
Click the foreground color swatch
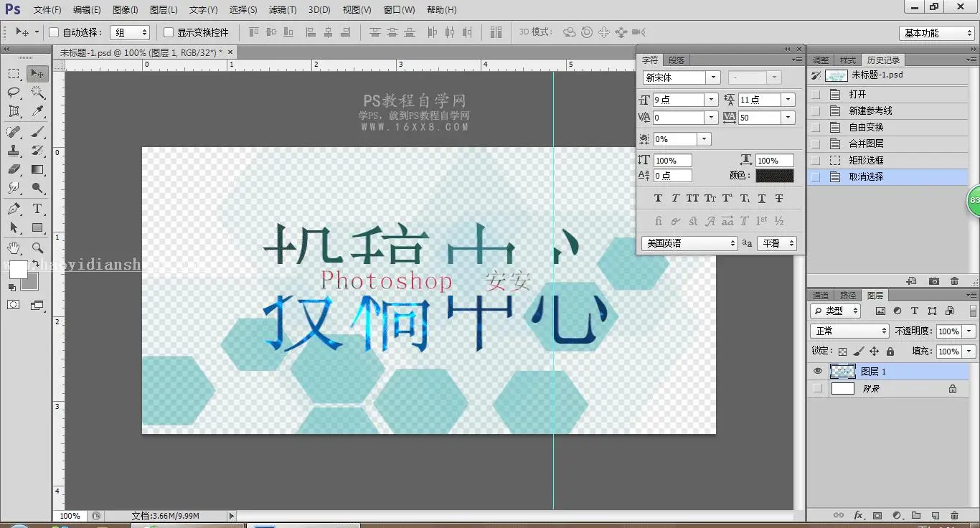pyautogui.click(x=17, y=270)
